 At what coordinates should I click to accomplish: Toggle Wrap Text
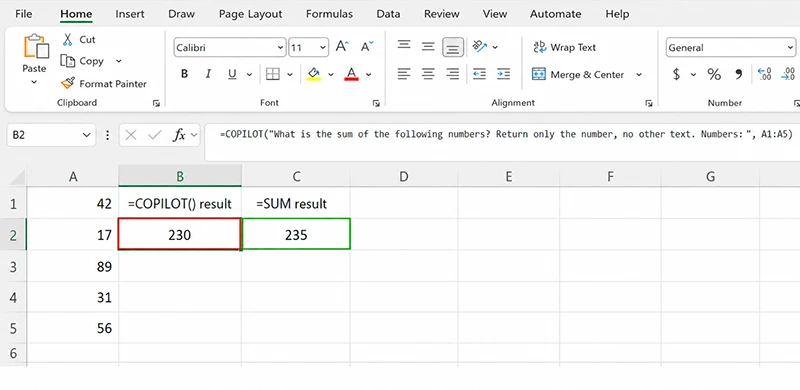coord(565,47)
